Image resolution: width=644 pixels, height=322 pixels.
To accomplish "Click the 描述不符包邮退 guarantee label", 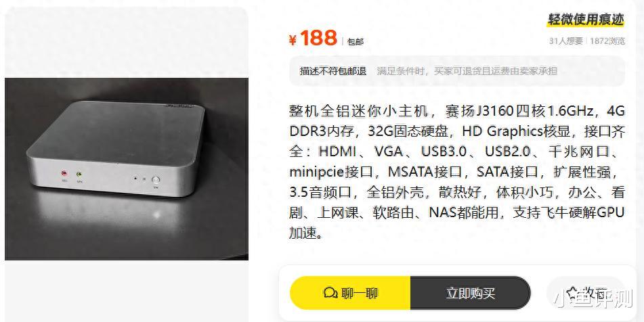I will [x=332, y=71].
